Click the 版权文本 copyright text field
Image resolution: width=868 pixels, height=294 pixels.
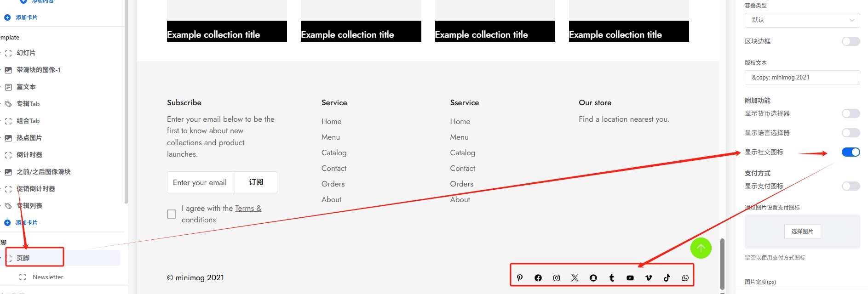(802, 78)
